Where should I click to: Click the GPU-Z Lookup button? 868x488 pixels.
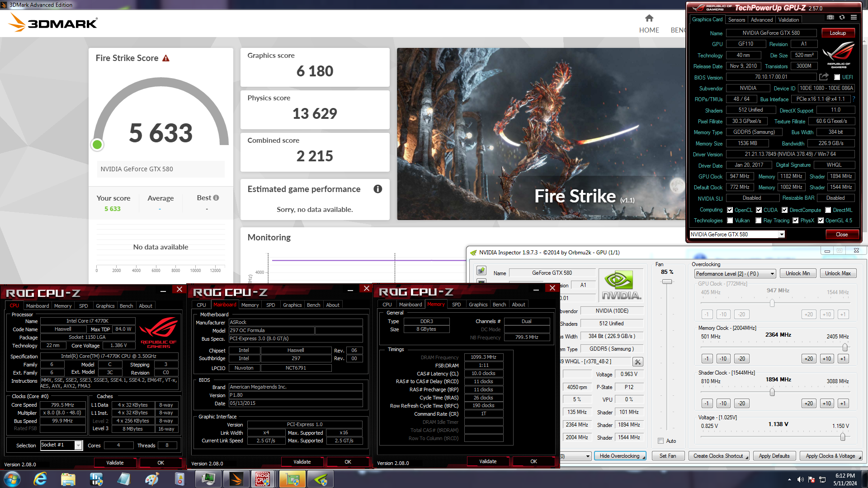pyautogui.click(x=838, y=33)
